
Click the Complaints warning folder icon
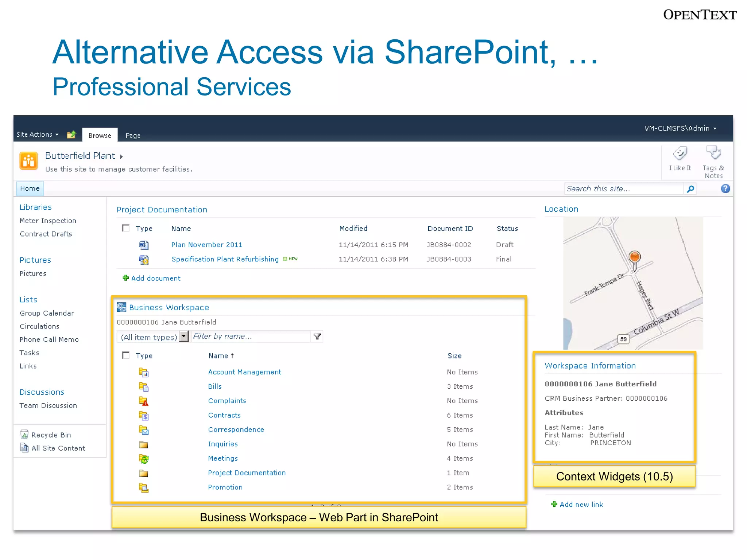144,401
